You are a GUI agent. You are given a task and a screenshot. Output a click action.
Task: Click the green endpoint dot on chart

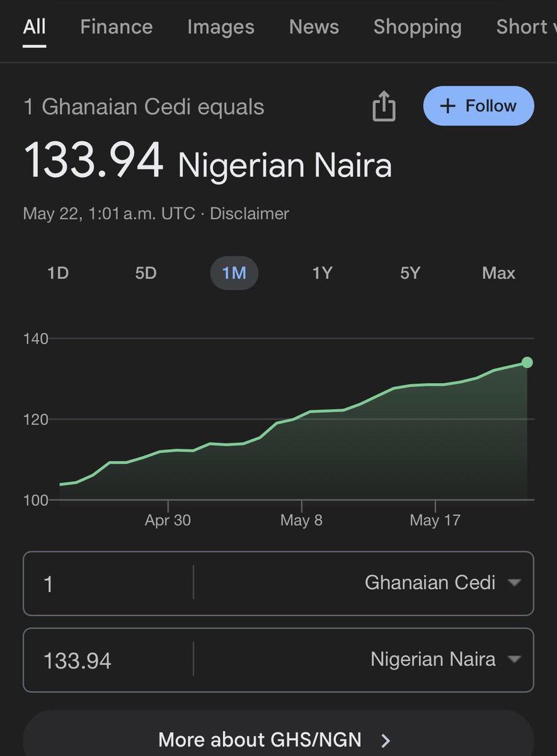[x=527, y=362]
